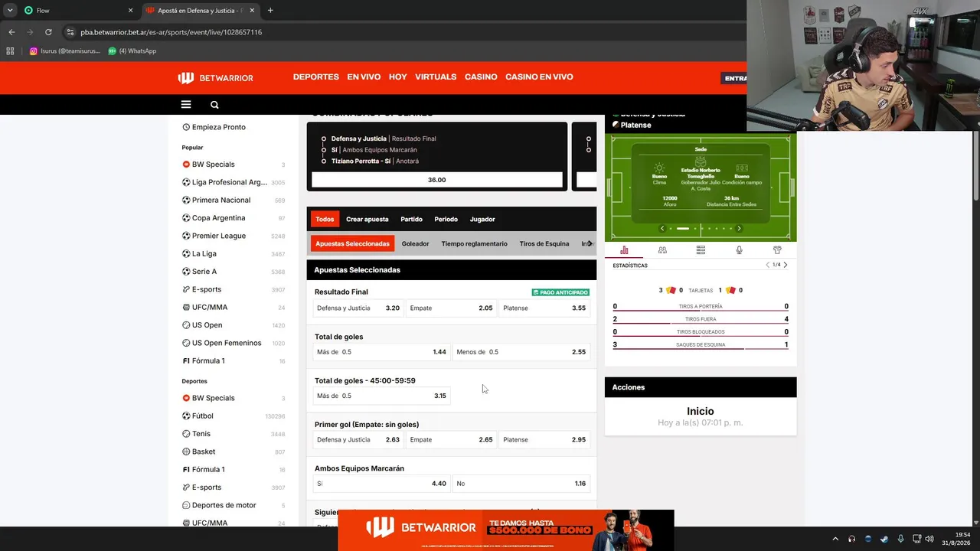Click the BetWarrior bonus banner
980x551 pixels.
506,530
